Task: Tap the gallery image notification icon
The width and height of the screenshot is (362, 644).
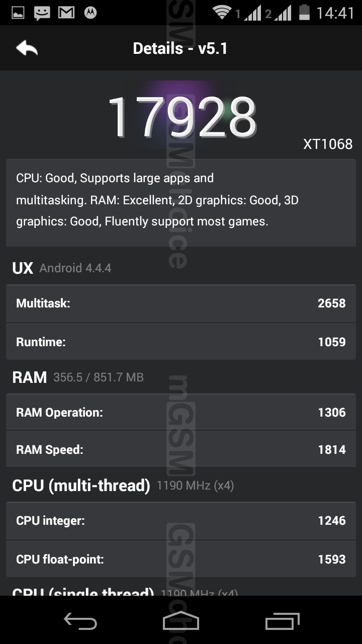Action: coord(18,13)
